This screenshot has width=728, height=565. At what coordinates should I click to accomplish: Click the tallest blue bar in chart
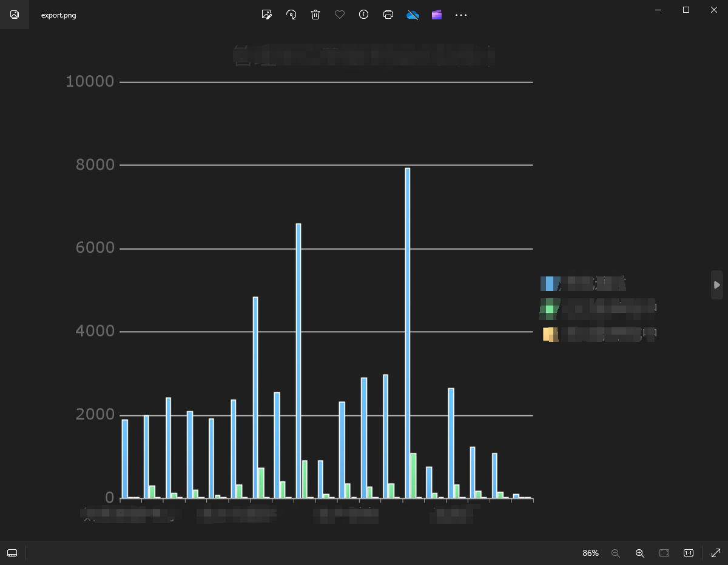[408, 332]
